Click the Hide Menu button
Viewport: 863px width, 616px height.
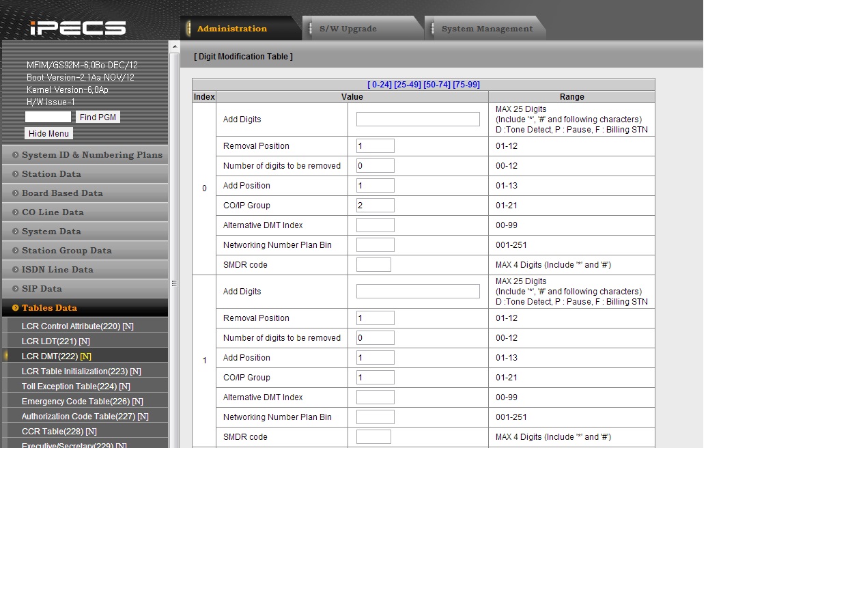pos(48,134)
